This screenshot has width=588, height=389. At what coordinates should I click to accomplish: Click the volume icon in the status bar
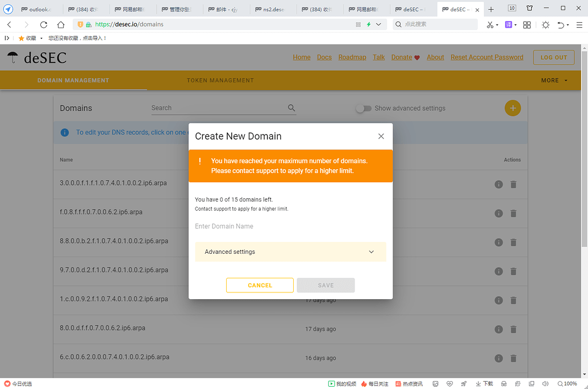(545, 383)
